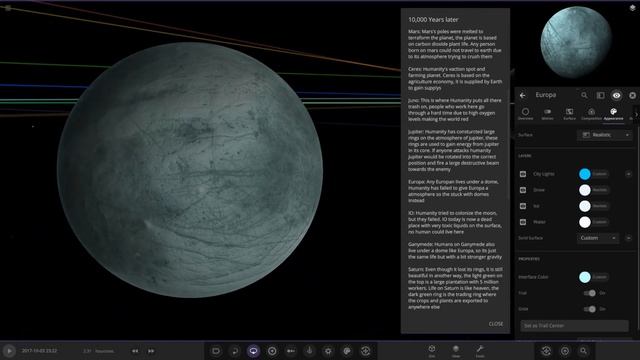
Task: Select the first tool in the bottom toolbar
Action: (x=216, y=351)
